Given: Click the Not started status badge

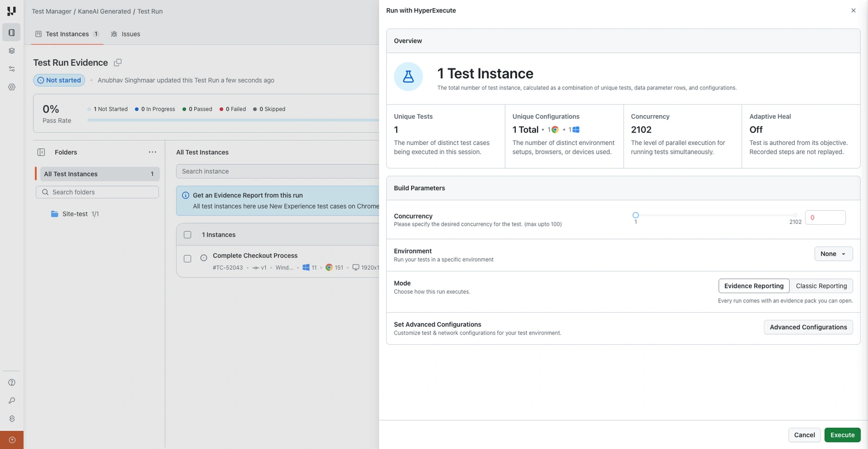Looking at the screenshot, I should point(59,80).
